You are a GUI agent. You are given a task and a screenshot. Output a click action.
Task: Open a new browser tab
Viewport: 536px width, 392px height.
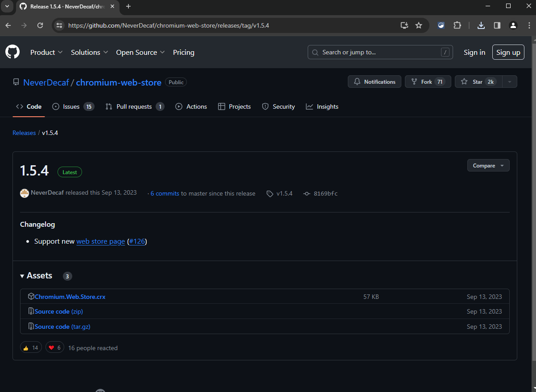click(x=128, y=6)
